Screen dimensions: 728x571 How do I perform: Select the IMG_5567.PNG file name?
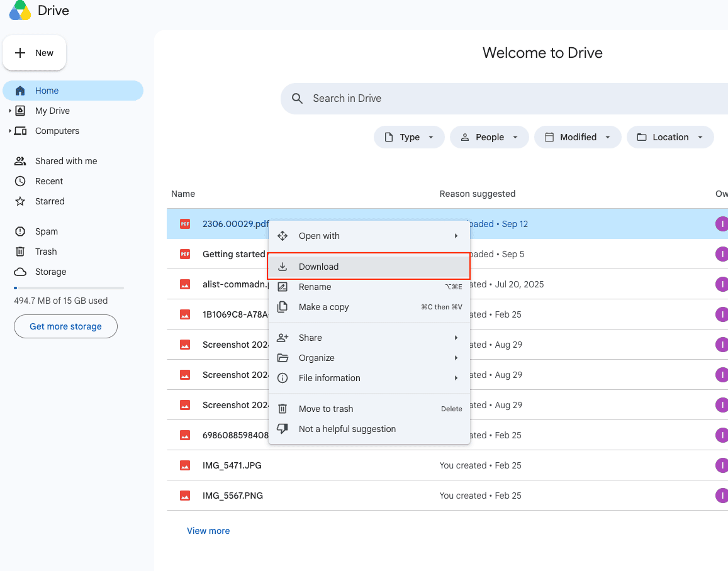[233, 496]
